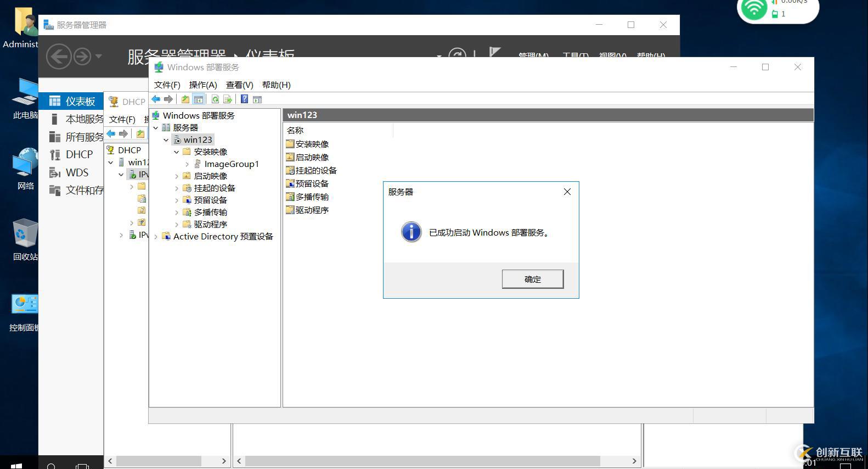Close the 服务器 message dialog
This screenshot has width=868, height=469.
tap(567, 192)
